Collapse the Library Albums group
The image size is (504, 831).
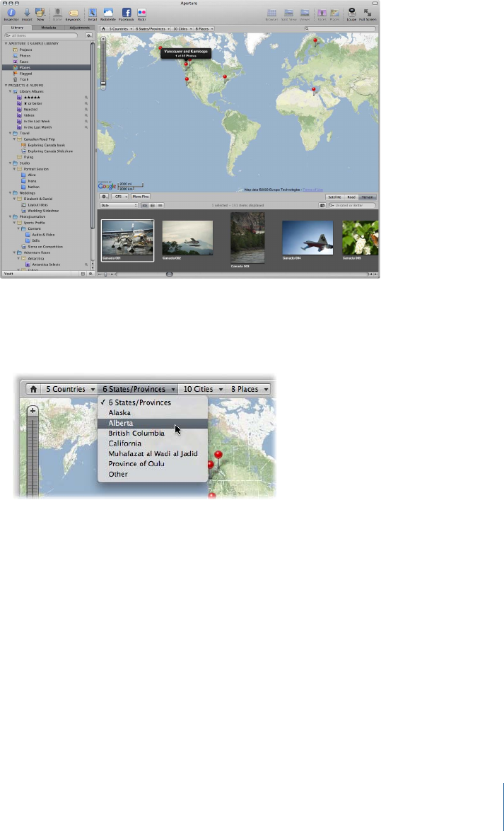click(x=10, y=91)
